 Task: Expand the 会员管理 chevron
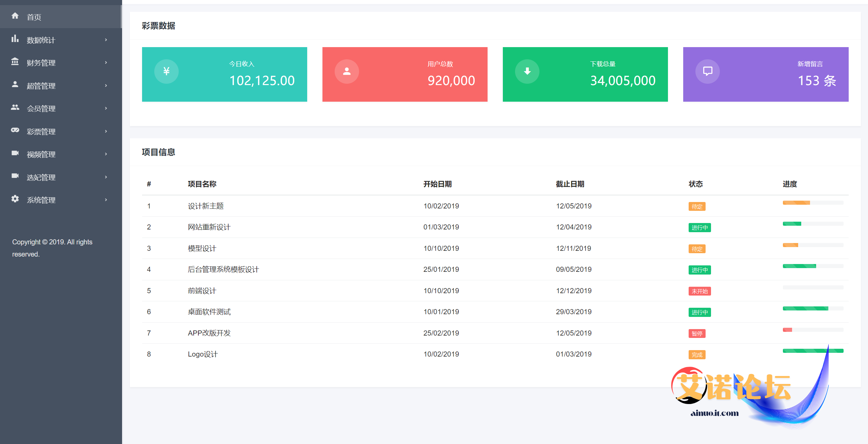pos(106,108)
